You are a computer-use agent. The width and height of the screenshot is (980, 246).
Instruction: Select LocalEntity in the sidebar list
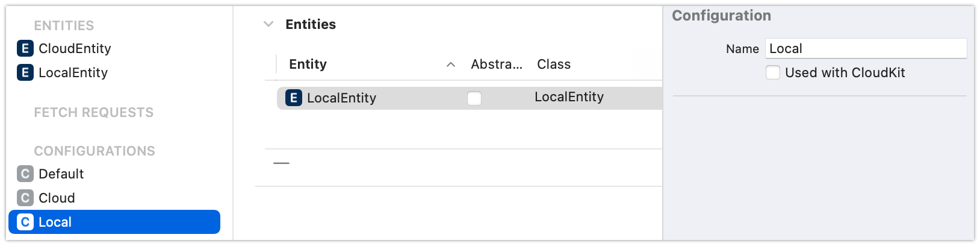click(x=73, y=73)
